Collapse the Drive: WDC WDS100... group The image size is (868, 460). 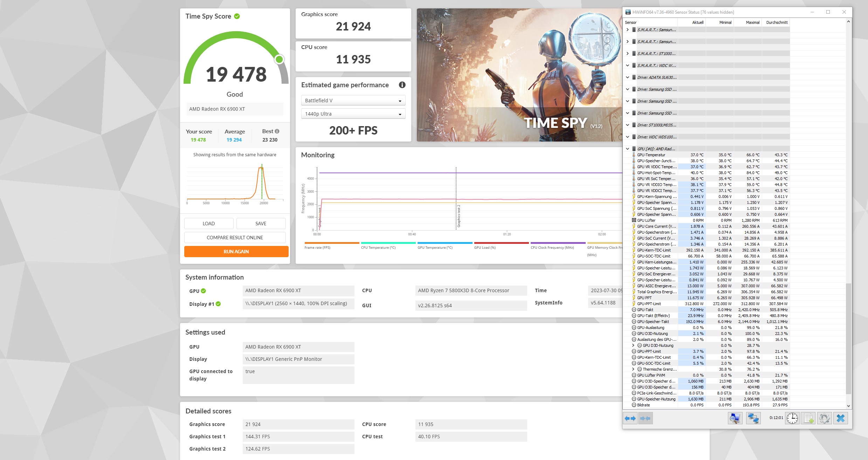coord(627,137)
